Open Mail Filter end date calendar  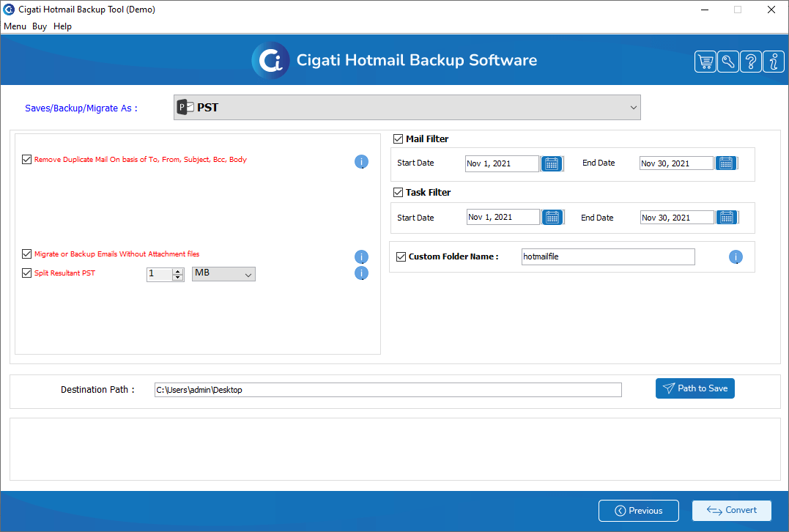(726, 163)
